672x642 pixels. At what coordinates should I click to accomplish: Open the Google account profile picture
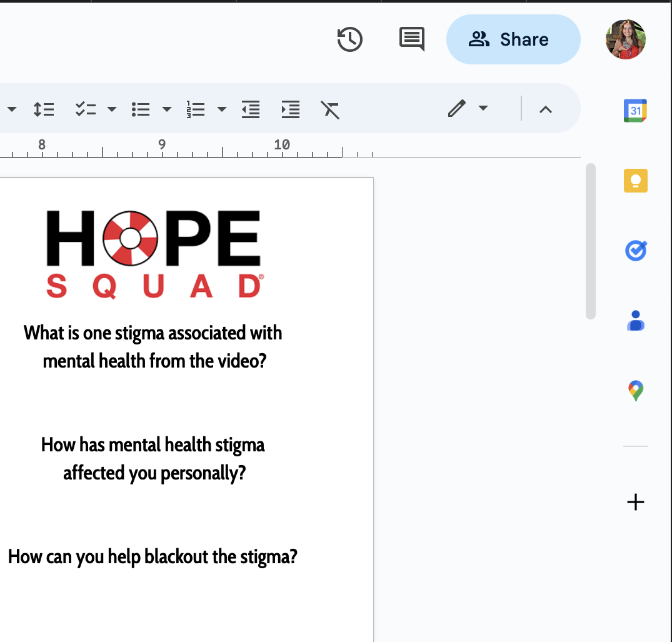[625, 39]
